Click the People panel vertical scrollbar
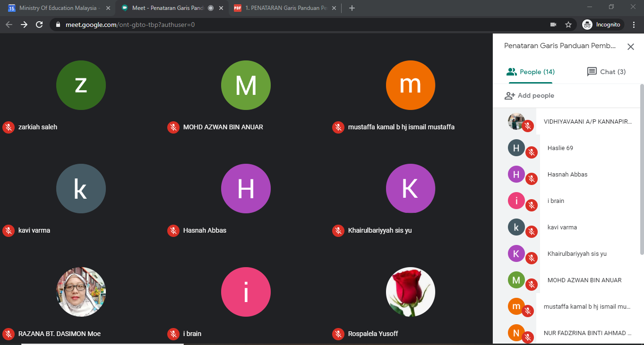 [642, 170]
